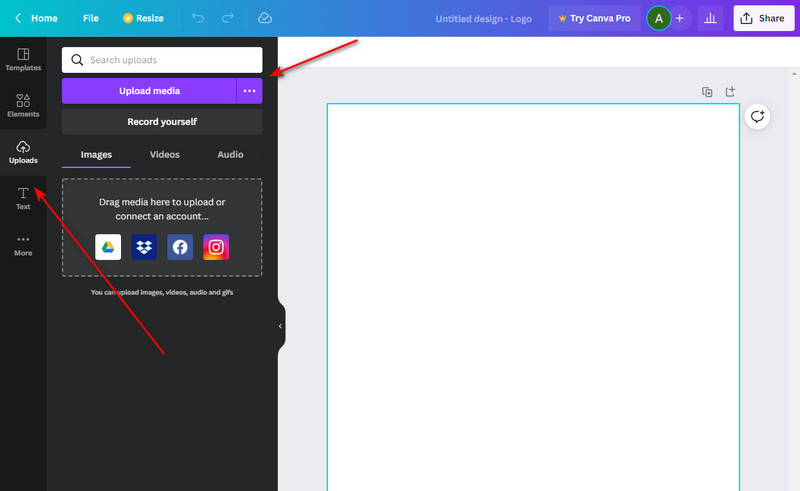Connect Facebook account icon
The width and height of the screenshot is (800, 491).
(180, 247)
